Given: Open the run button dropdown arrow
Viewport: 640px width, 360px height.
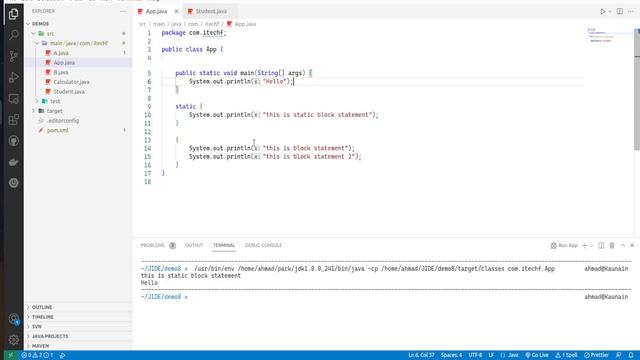Looking at the screenshot, I should coord(610,11).
